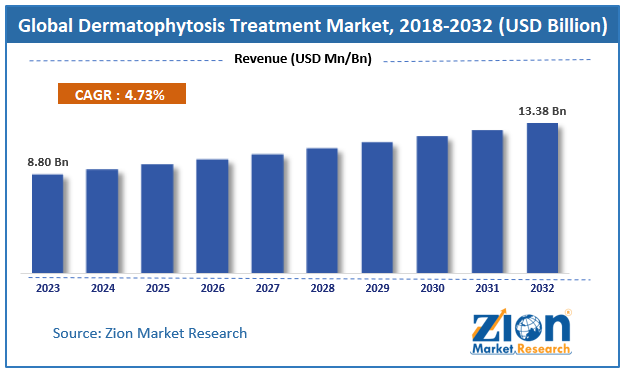Click the 2030 axis label

pos(432,288)
